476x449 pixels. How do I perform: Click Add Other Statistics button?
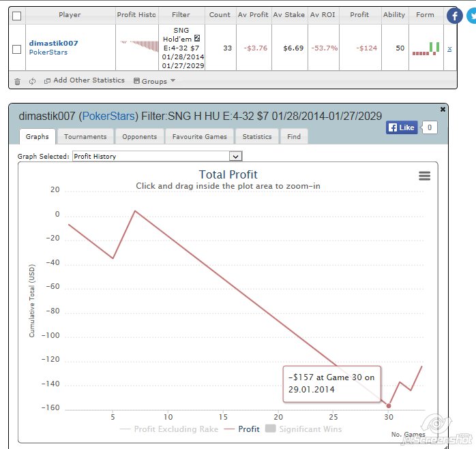pos(85,80)
